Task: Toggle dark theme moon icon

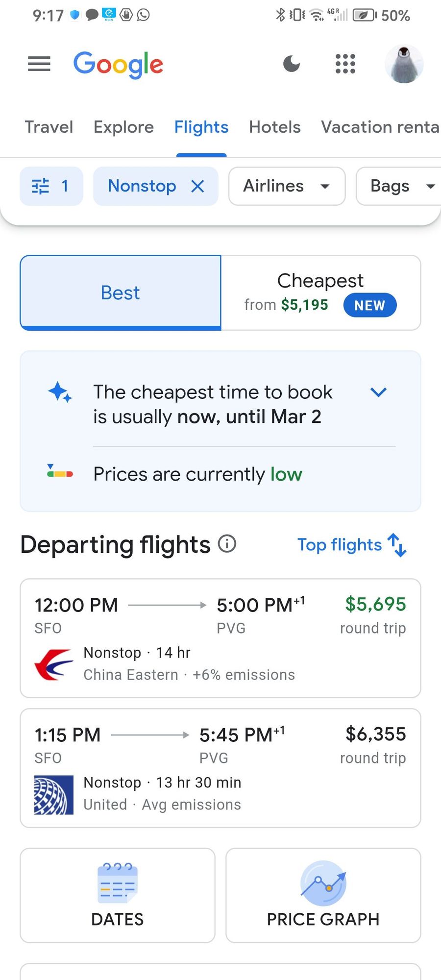Action: click(292, 64)
